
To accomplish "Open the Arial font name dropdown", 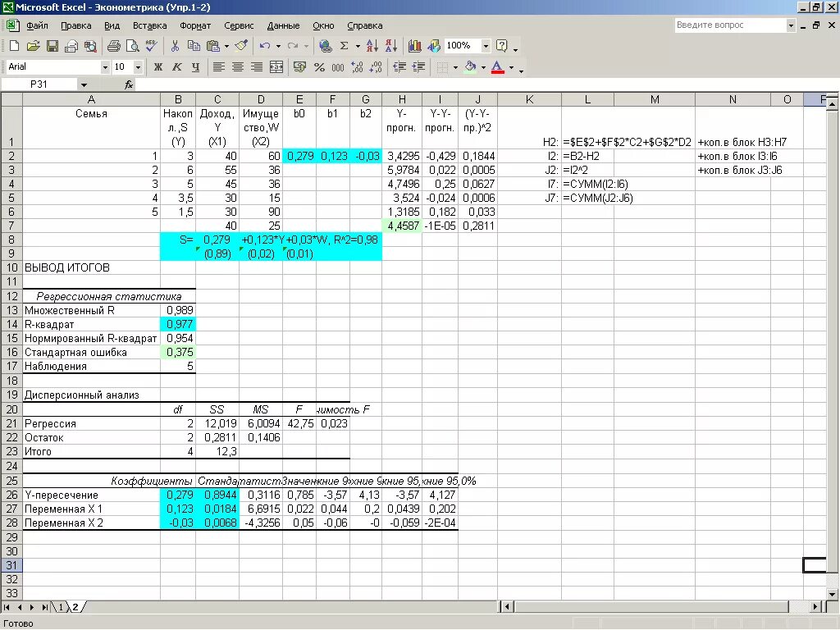I will pos(105,67).
